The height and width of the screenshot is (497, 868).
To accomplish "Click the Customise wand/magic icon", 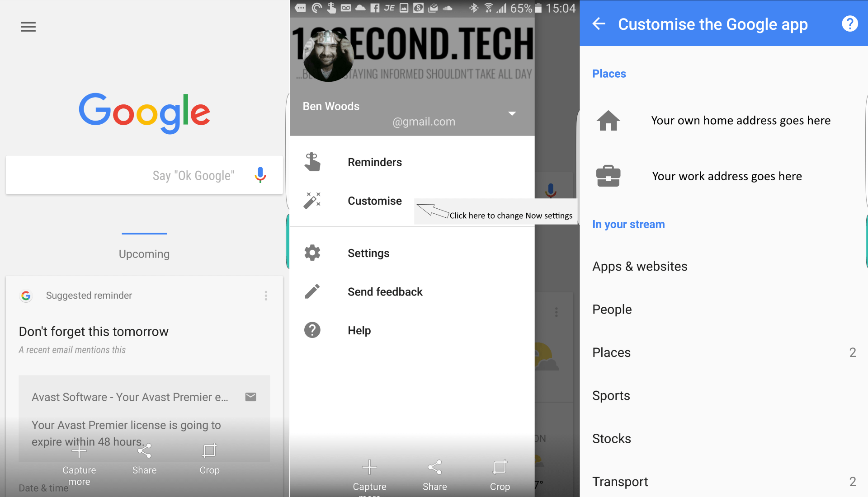I will [x=312, y=200].
